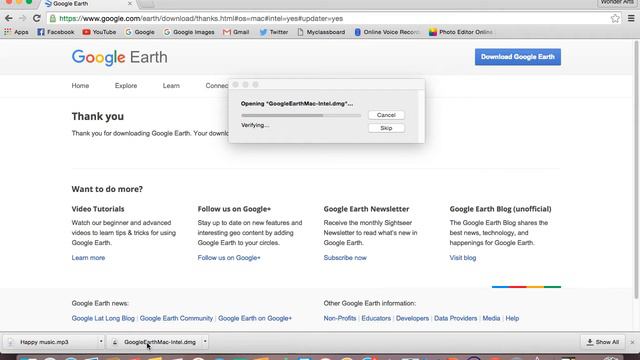The image size is (640, 360).
Task: Click the address bar URL
Action: click(201, 19)
